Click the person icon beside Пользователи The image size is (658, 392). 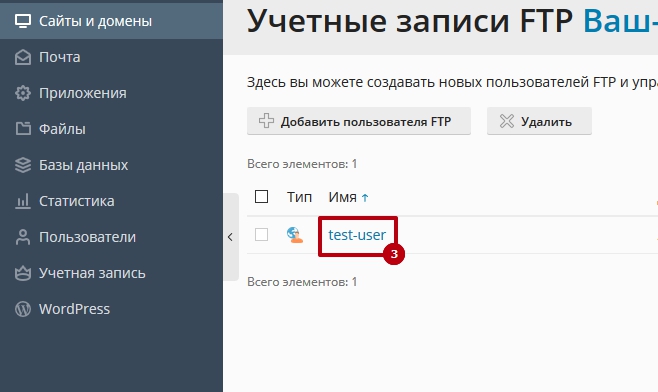(23, 237)
